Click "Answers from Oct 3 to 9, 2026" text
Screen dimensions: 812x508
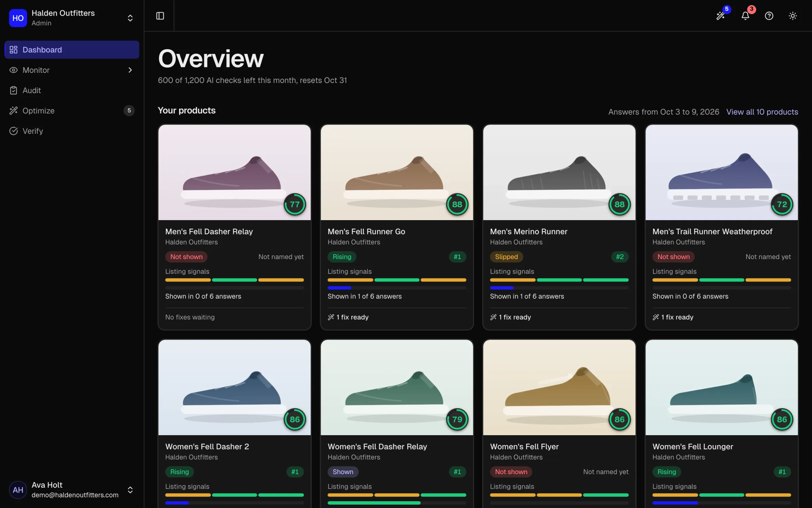[663, 112]
